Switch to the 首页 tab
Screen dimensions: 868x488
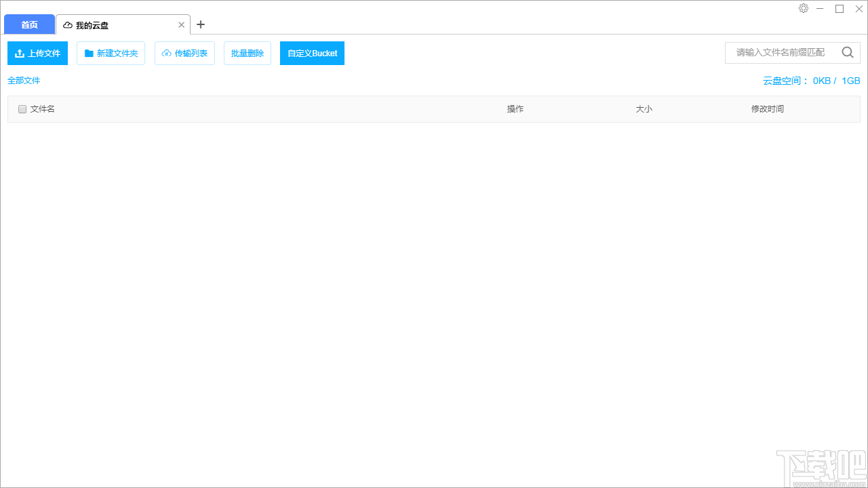coord(29,24)
